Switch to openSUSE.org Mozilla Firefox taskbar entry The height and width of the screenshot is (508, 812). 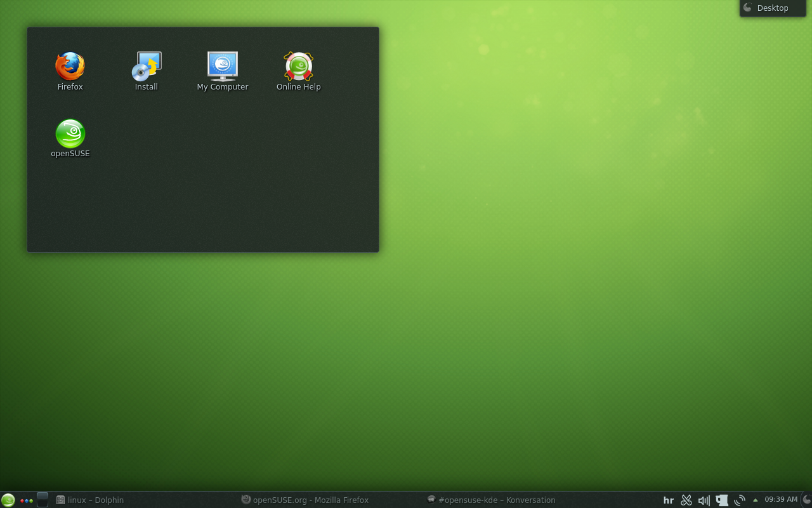[304, 500]
